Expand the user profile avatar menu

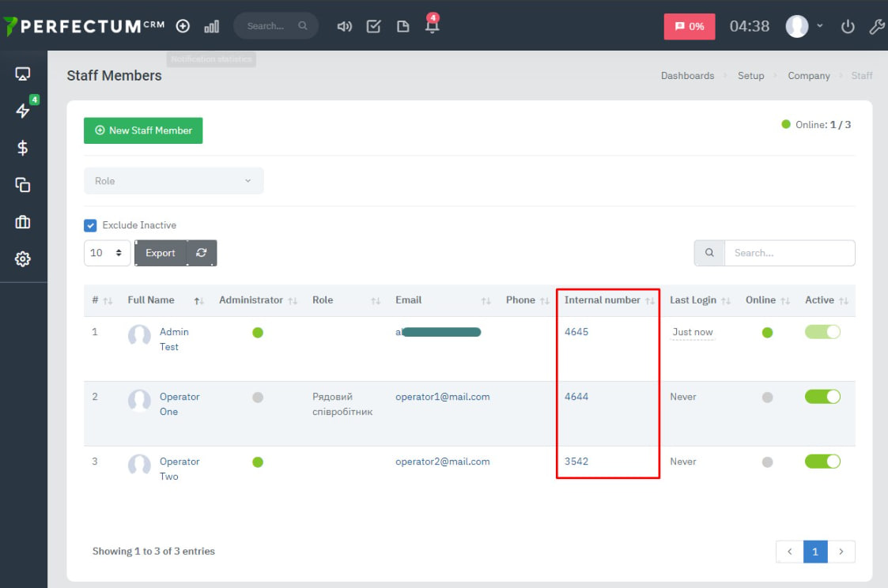803,26
